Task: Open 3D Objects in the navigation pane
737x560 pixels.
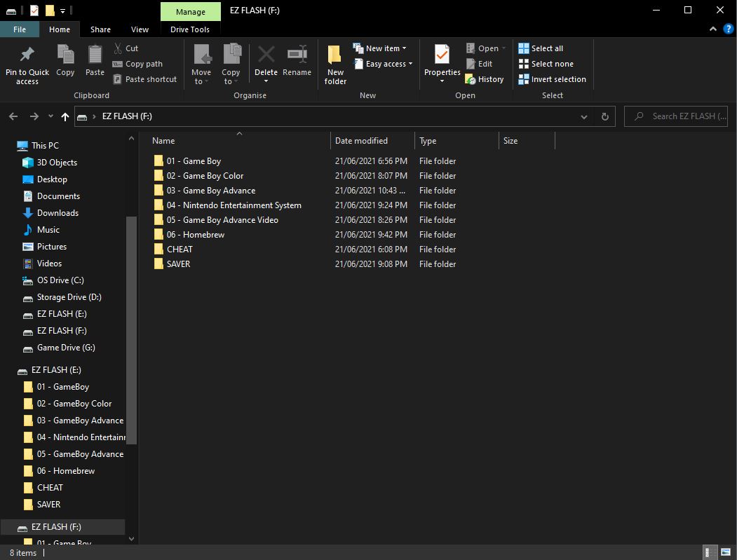Action: tap(49, 162)
